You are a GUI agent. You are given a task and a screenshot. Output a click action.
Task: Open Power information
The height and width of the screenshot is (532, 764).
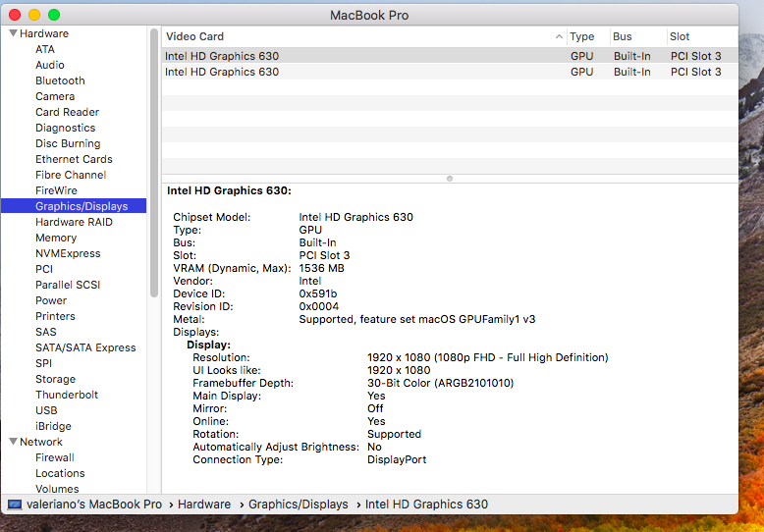coord(51,300)
